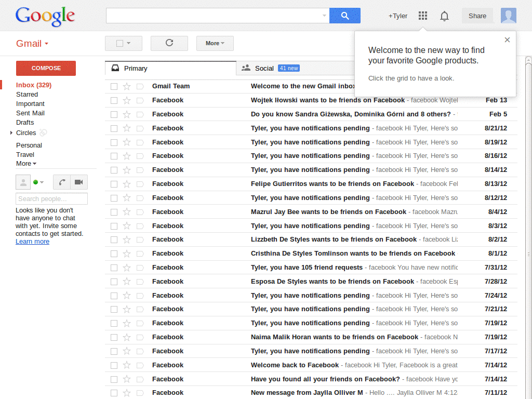This screenshot has width=532, height=399.
Task: Click your profile picture avatar
Action: 508,16
